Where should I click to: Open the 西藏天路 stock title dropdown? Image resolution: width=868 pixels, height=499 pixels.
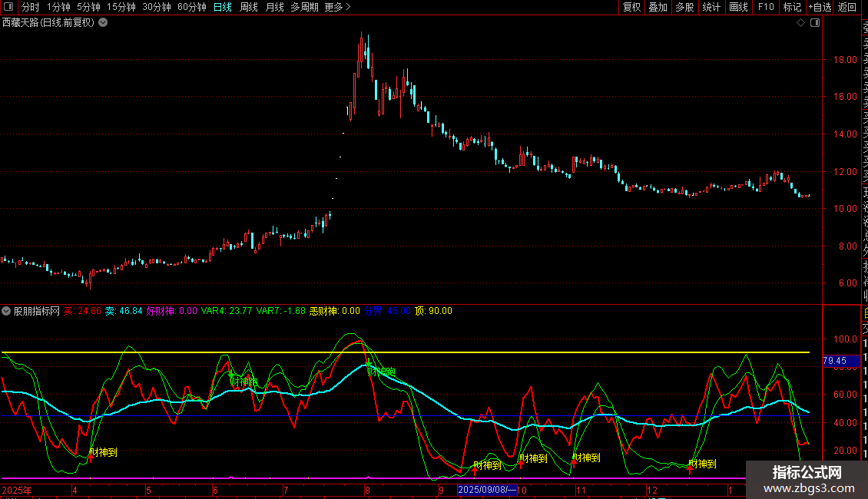pyautogui.click(x=103, y=23)
